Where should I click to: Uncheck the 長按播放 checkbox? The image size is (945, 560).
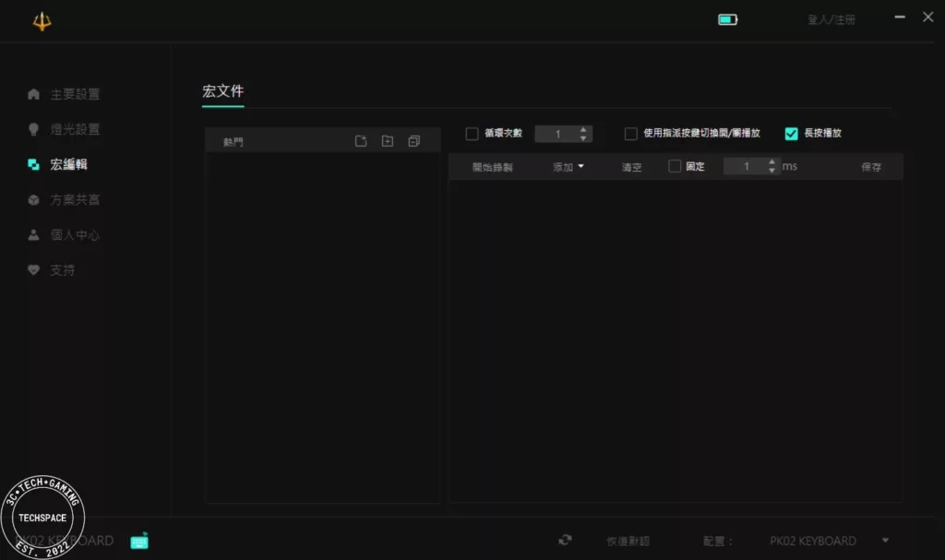click(x=791, y=134)
